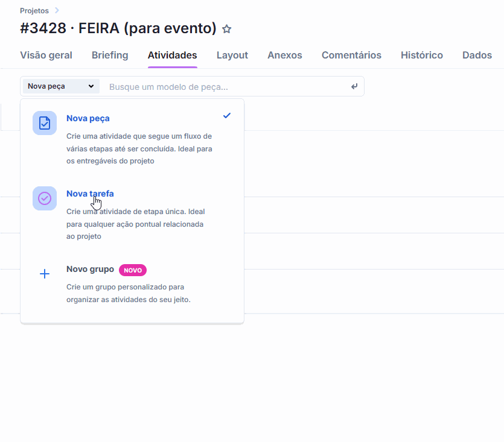Click the breadcrumb chevron after Projetos
This screenshot has width=504, height=442.
point(57,10)
